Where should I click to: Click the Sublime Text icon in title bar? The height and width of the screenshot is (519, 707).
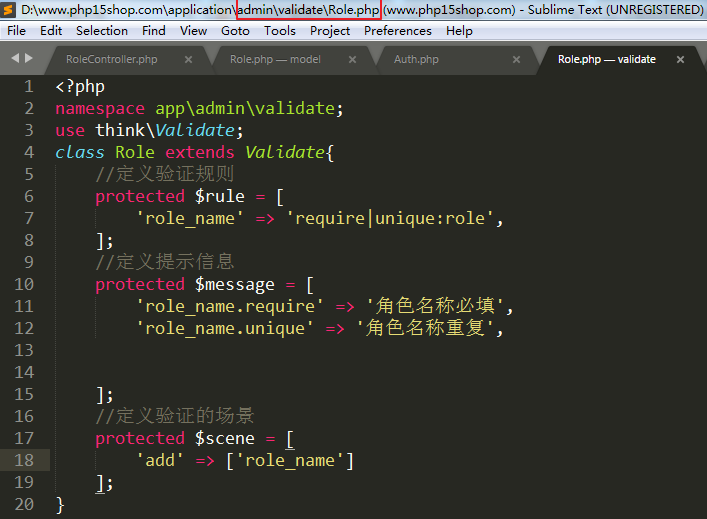click(x=10, y=10)
